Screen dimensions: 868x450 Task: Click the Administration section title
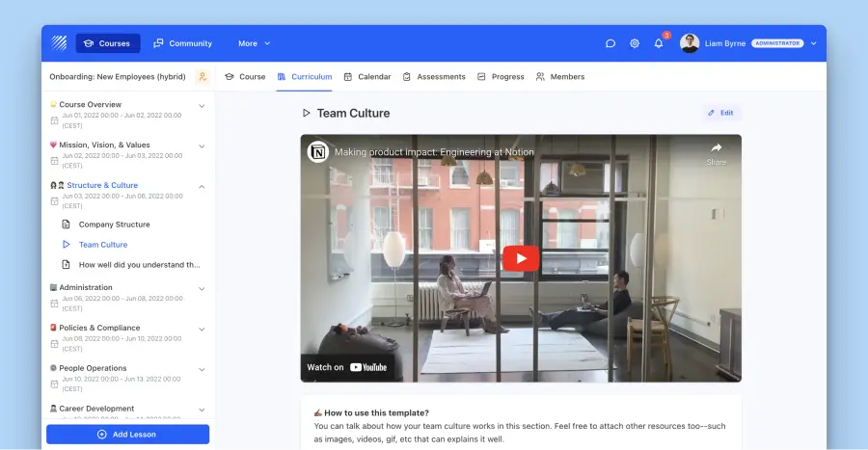point(86,287)
